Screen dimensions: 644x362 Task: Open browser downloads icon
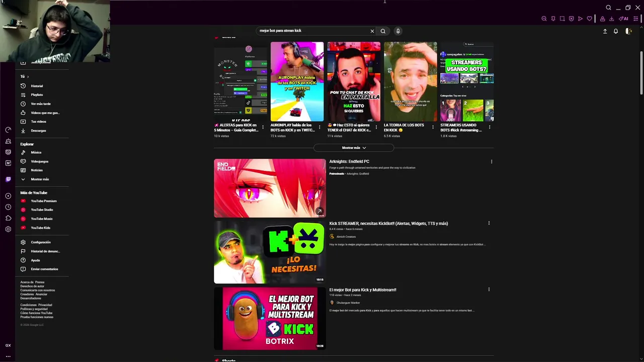pyautogui.click(x=611, y=19)
